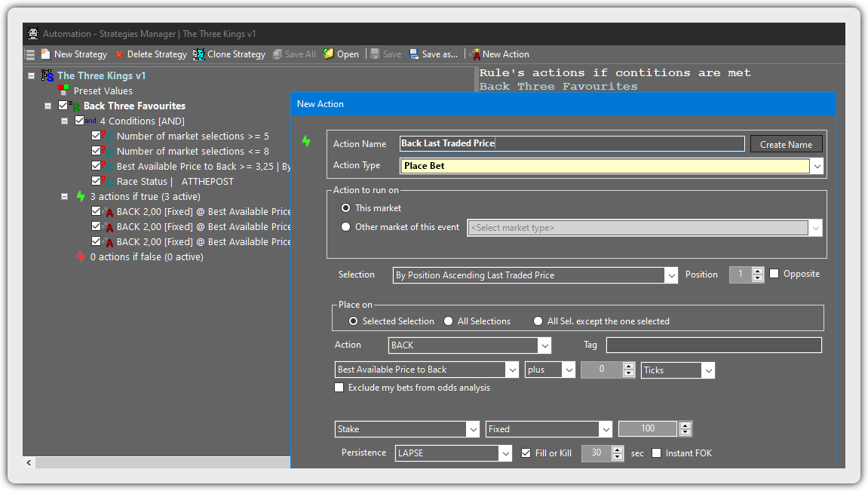The width and height of the screenshot is (868, 491).
Task: Open the Action Type Place Bet dropdown
Action: pyautogui.click(x=817, y=166)
